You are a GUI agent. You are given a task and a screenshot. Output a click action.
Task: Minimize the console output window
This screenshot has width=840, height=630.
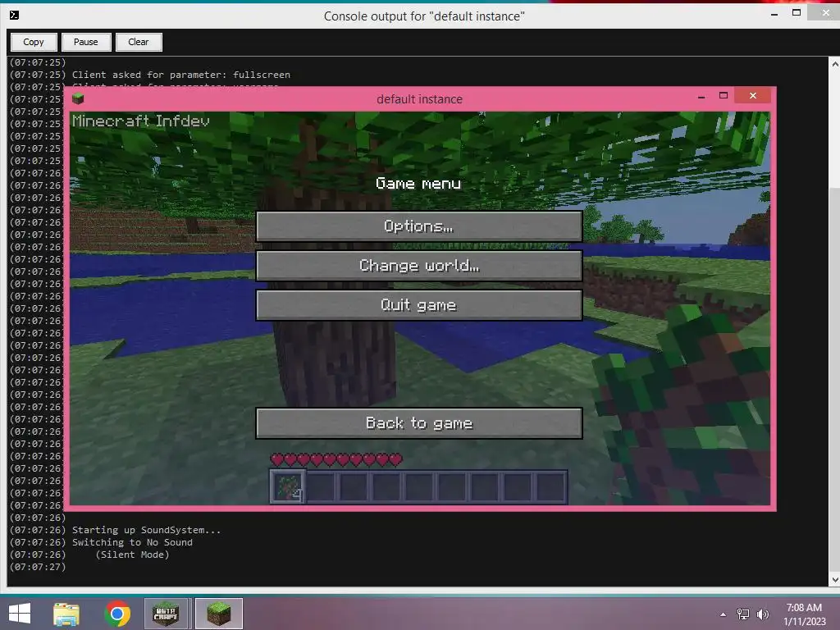pyautogui.click(x=774, y=15)
